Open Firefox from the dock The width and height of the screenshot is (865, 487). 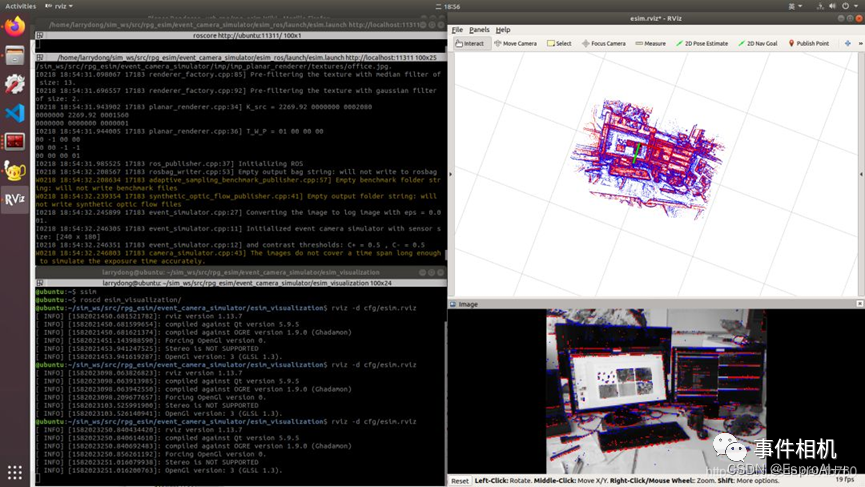pyautogui.click(x=15, y=26)
